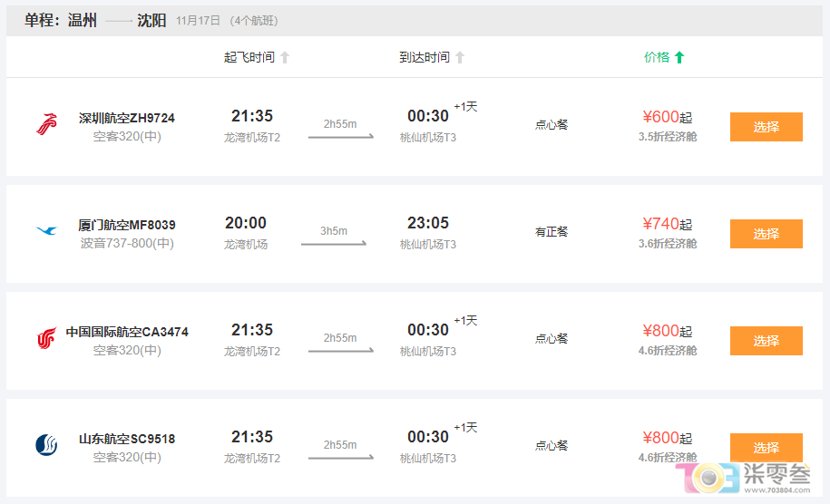Image resolution: width=830 pixels, height=504 pixels.
Task: Click the Shandong Airlines logo icon
Action: (46, 445)
